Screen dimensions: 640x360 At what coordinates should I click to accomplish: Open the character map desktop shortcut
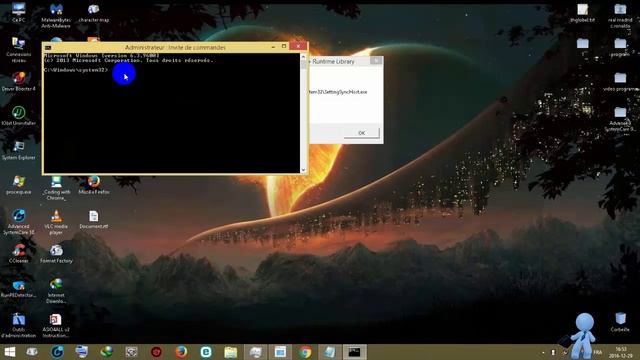click(93, 12)
